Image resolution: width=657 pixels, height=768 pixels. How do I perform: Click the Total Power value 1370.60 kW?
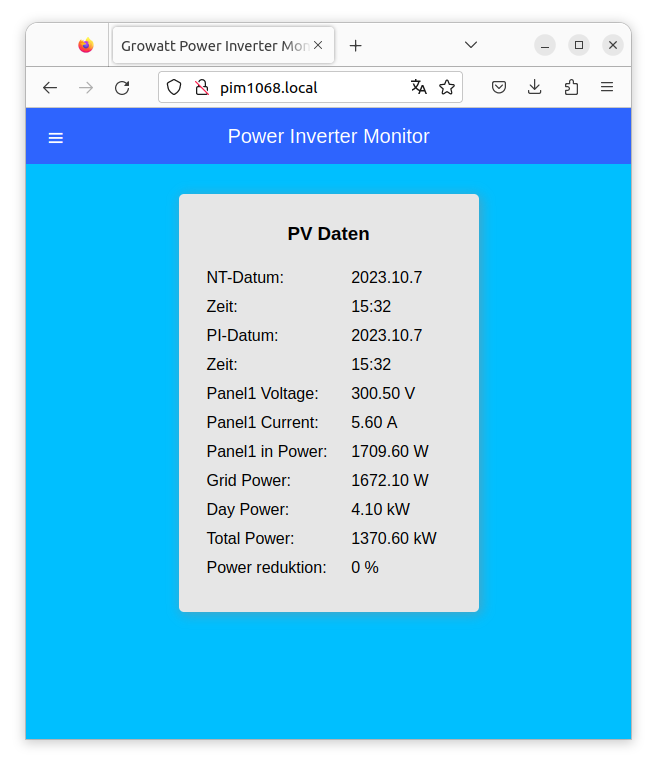point(393,538)
